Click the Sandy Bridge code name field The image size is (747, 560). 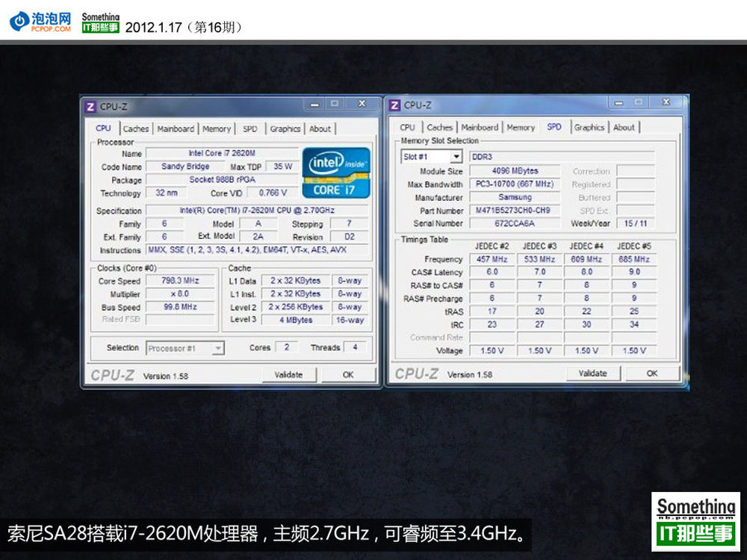point(185,167)
